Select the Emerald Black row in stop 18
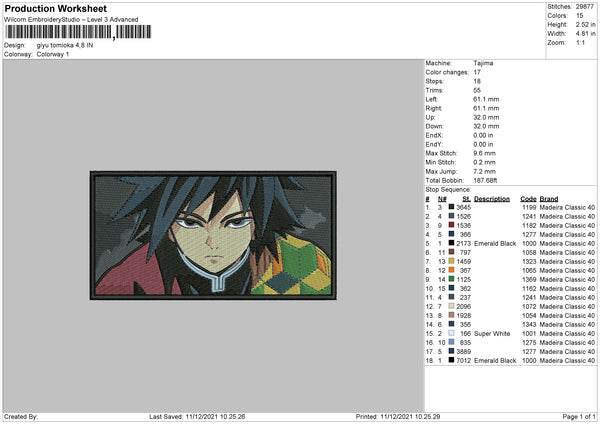The image size is (600, 424). [x=510, y=360]
